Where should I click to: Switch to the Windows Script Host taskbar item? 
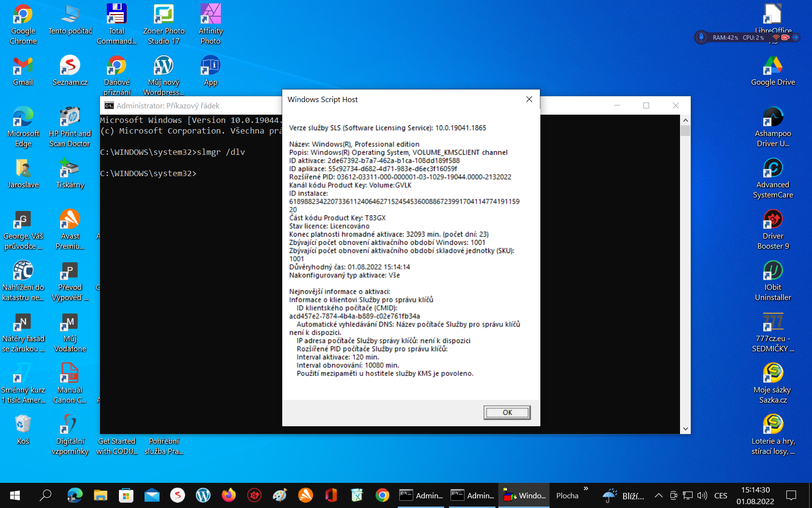point(524,495)
